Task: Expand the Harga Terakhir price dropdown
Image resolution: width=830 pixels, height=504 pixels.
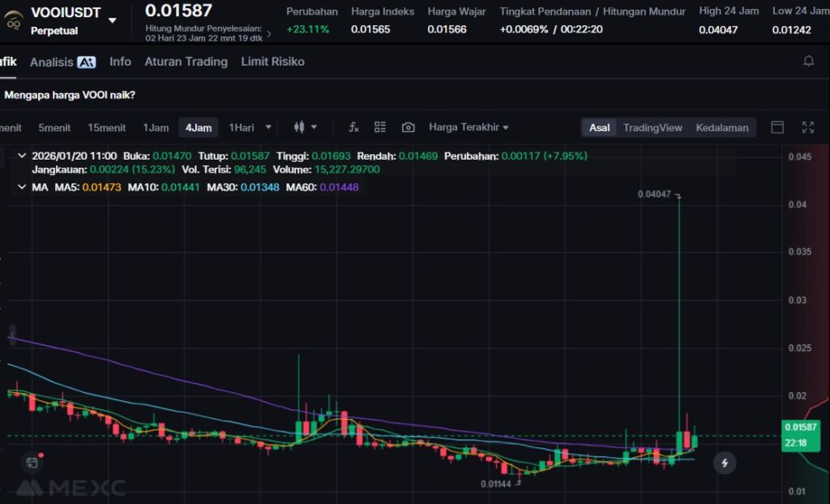Action: click(468, 127)
